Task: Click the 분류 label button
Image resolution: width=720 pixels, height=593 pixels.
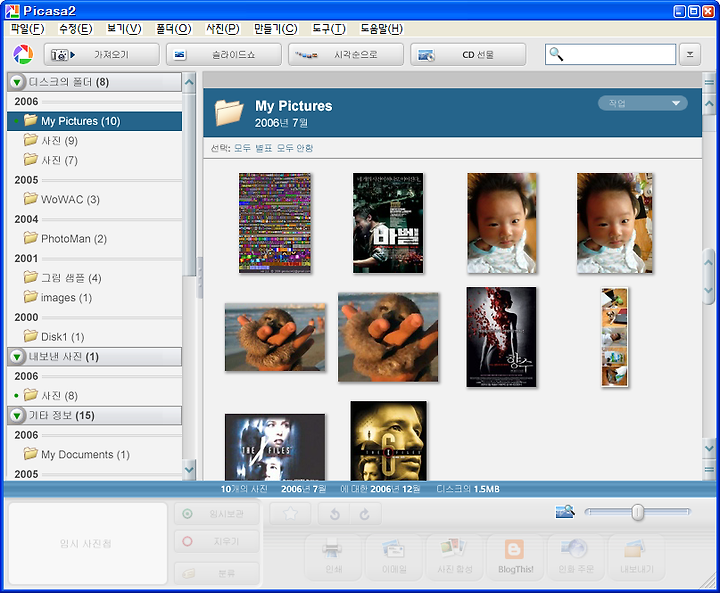Action: pos(217,573)
